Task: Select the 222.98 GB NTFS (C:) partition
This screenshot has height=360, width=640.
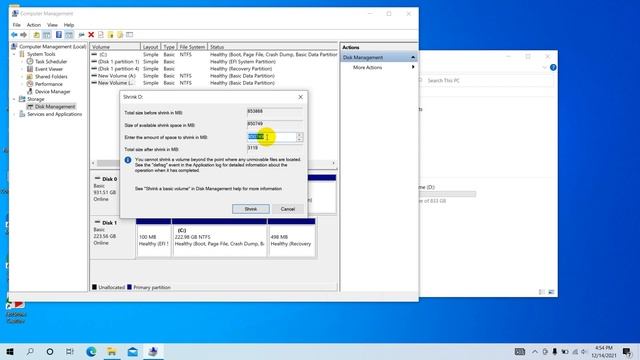Action: pos(220,238)
